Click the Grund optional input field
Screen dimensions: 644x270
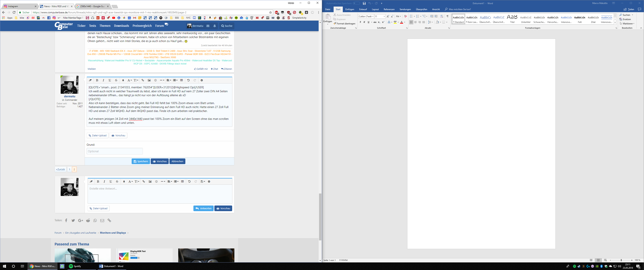115,151
